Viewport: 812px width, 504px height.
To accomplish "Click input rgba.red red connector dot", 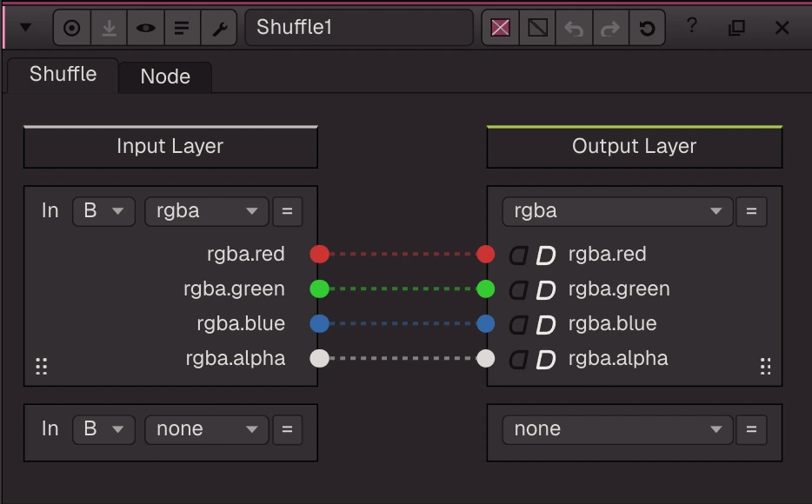I will point(320,254).
